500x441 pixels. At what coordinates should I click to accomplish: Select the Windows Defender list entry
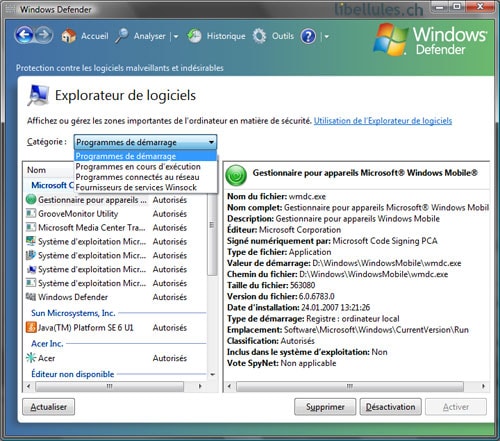(x=115, y=297)
